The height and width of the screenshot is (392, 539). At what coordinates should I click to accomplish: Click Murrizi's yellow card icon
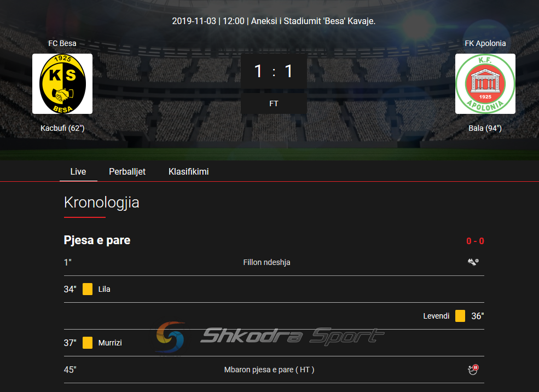pos(88,343)
